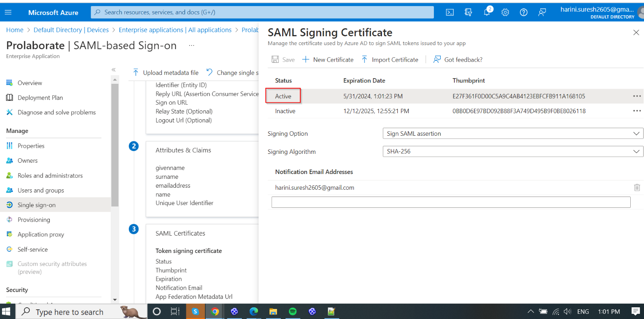This screenshot has width=644, height=319.
Task: Click the disabled Save button
Action: [283, 60]
